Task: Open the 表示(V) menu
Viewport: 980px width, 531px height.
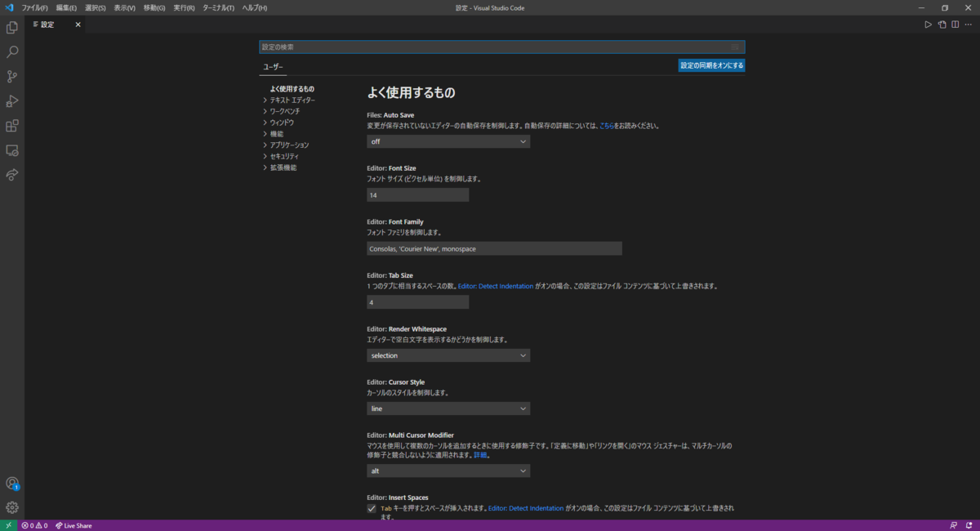Action: (125, 7)
